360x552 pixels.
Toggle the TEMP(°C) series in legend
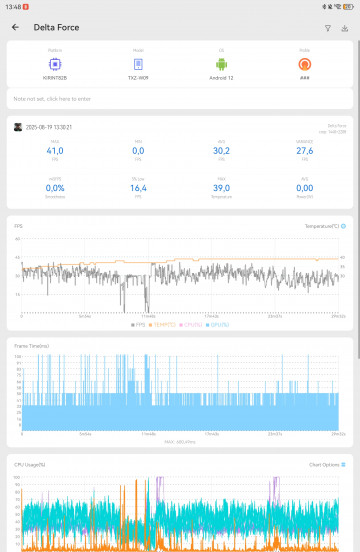coord(162,325)
